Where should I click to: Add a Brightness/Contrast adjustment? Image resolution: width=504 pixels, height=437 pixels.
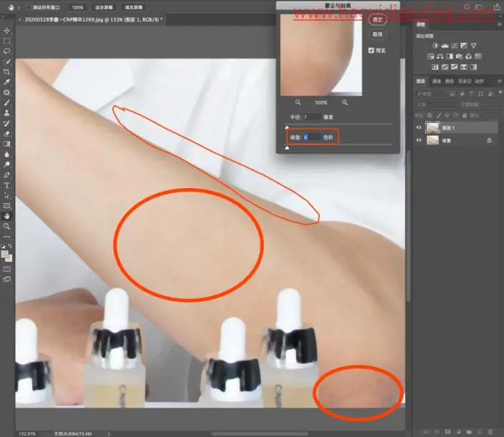tap(435, 46)
